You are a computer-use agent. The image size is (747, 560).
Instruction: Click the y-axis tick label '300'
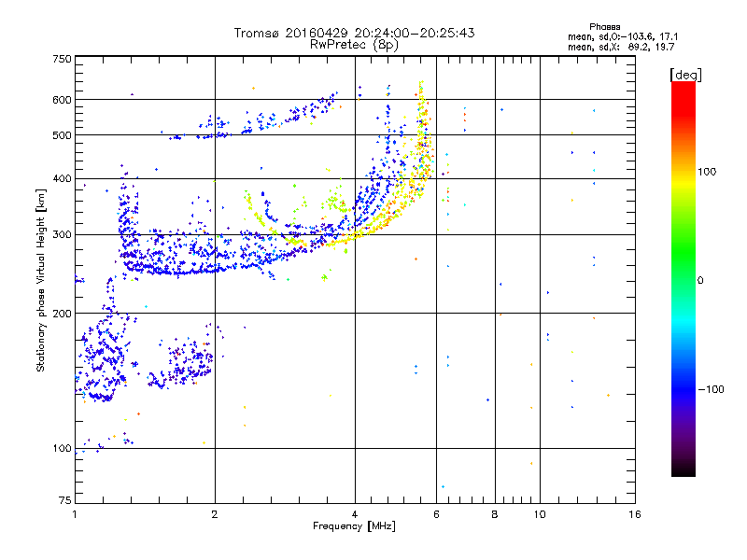point(62,235)
